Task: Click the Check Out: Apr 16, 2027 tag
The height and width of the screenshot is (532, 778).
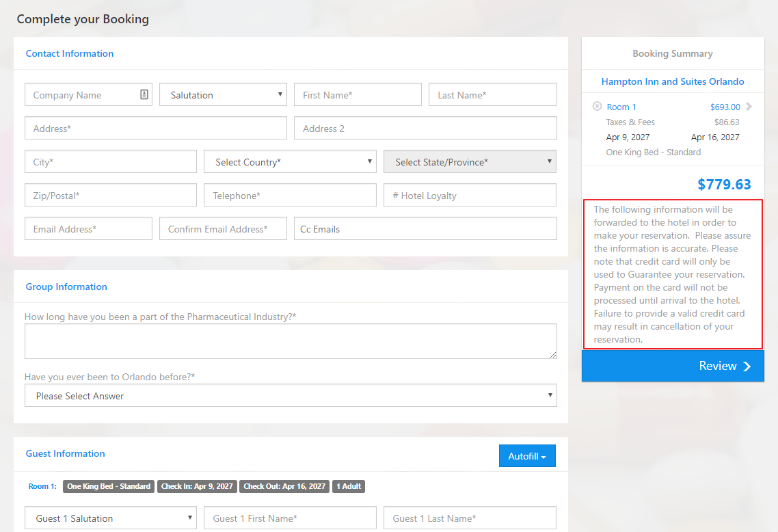Action: (x=284, y=486)
